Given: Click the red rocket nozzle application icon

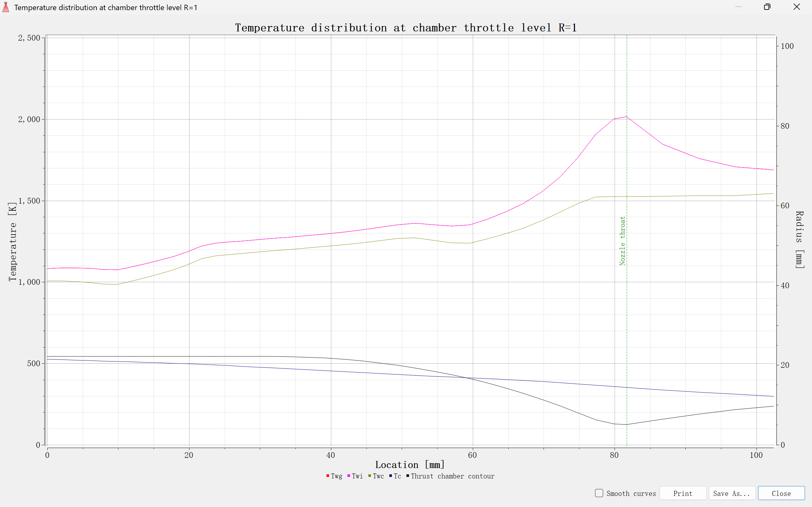Looking at the screenshot, I should point(6,7).
